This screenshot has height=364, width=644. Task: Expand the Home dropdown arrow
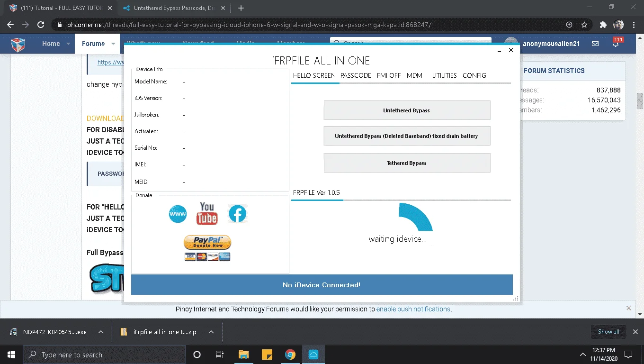pyautogui.click(x=68, y=44)
